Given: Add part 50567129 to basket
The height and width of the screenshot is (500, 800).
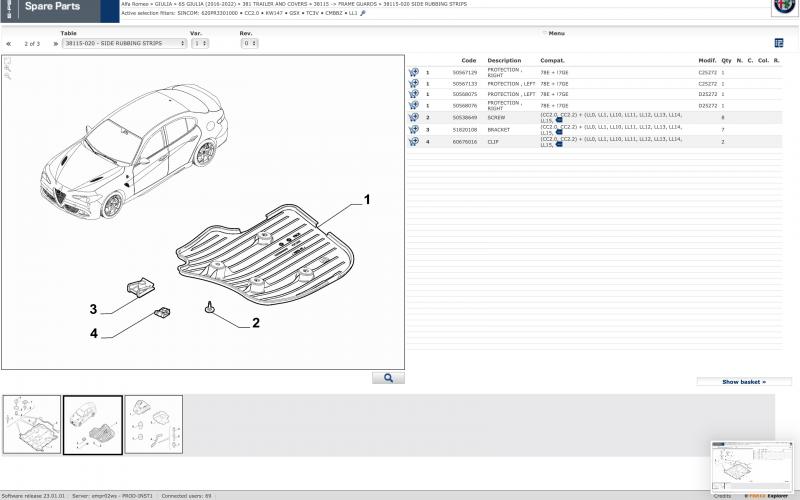Looking at the screenshot, I should coord(413,73).
